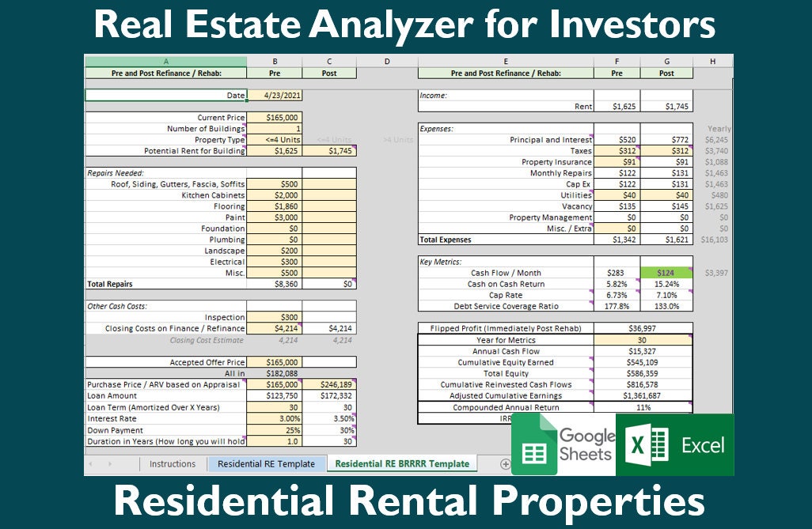Screen dimensions: 812x529
Task: Edit Pre Utilities cell $40
Action: (617, 195)
